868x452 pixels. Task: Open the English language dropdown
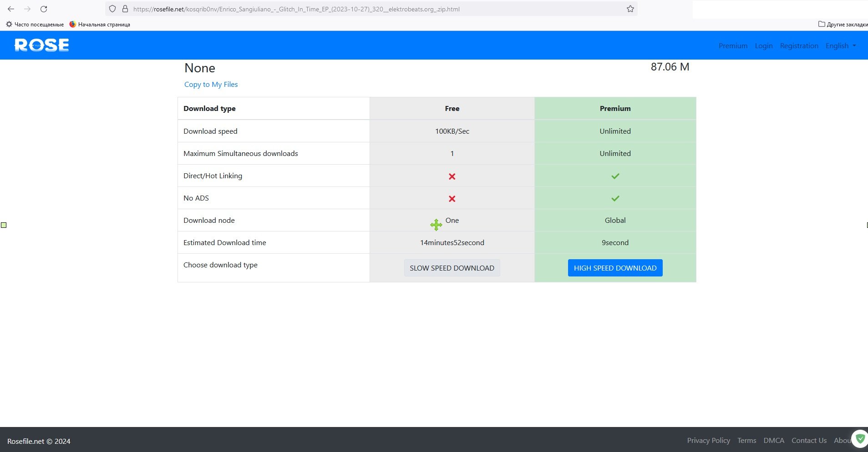pos(840,45)
